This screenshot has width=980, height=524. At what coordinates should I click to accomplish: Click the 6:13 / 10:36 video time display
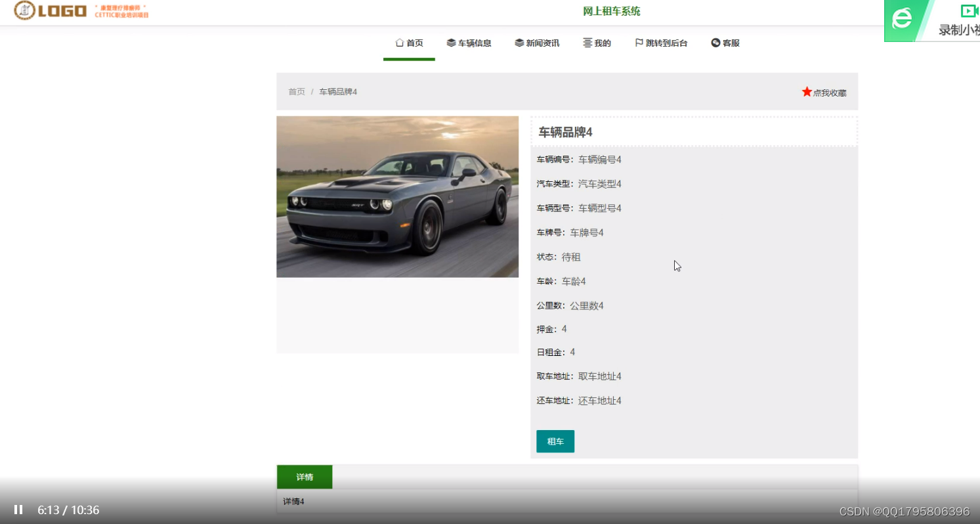click(68, 510)
